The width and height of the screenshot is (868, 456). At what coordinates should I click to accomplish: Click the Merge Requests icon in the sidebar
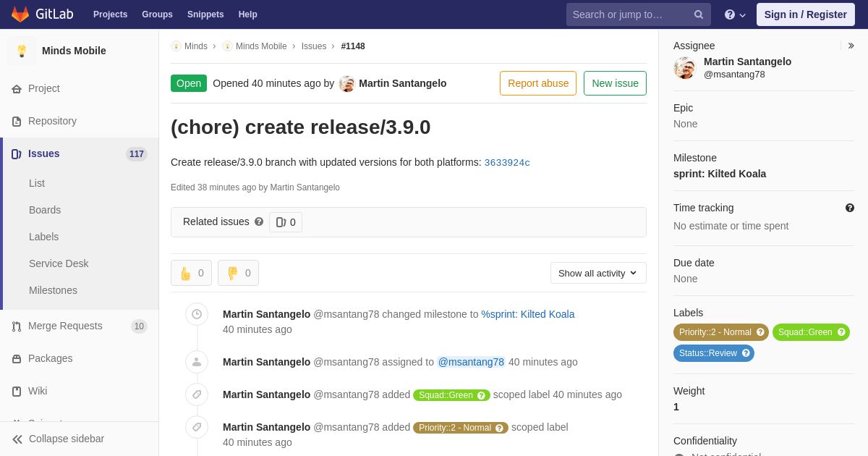point(17,326)
